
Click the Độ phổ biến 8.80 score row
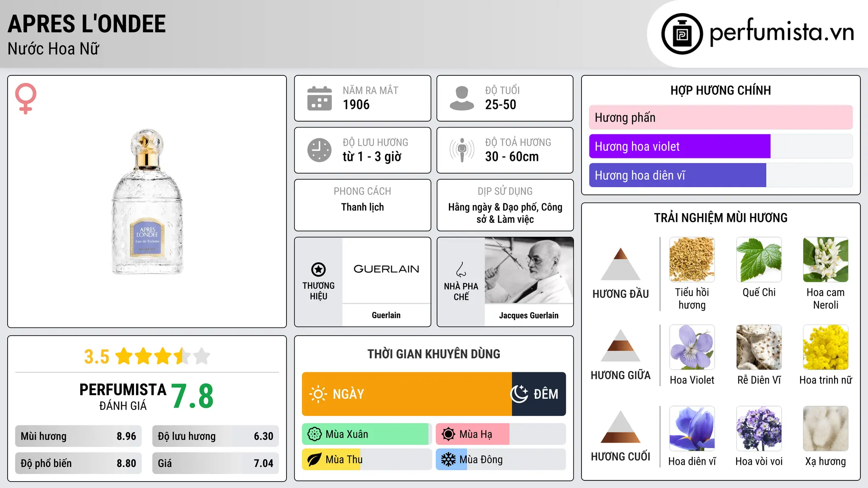coord(78,463)
